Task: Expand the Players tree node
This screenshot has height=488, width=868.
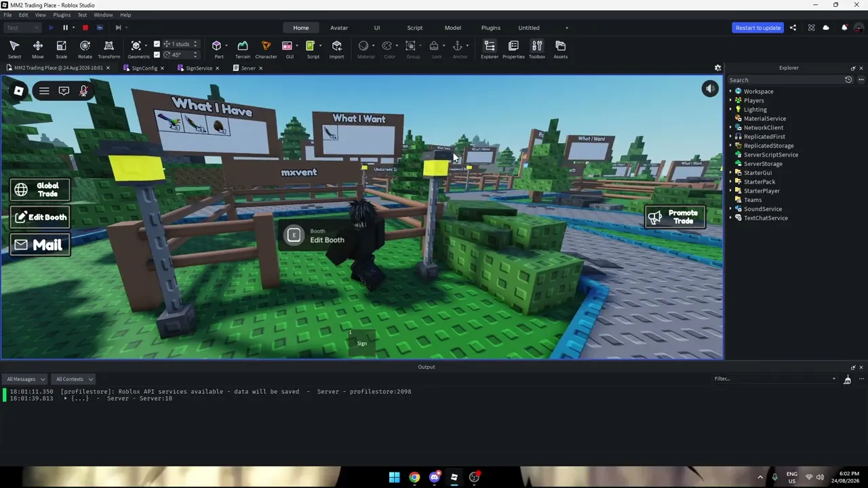Action: (x=731, y=100)
